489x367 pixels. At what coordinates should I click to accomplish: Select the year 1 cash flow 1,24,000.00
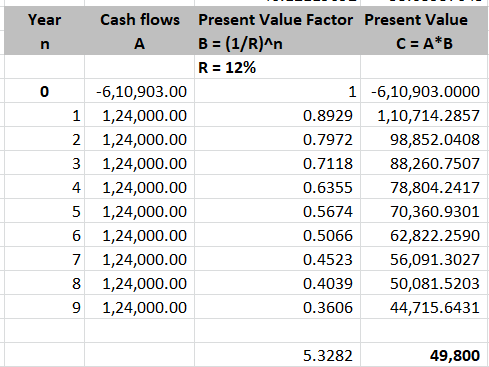click(140, 115)
